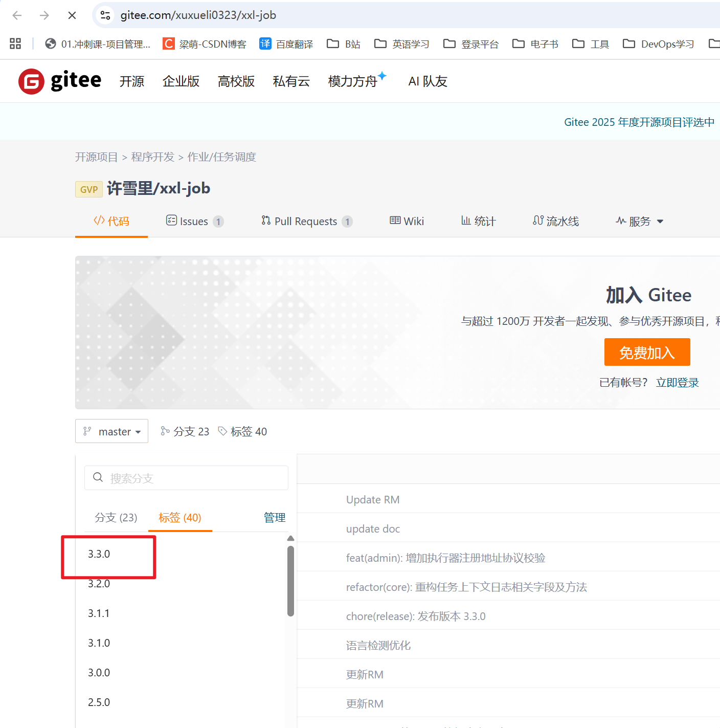Select tag 2.5.0
This screenshot has width=720, height=728.
(99, 702)
